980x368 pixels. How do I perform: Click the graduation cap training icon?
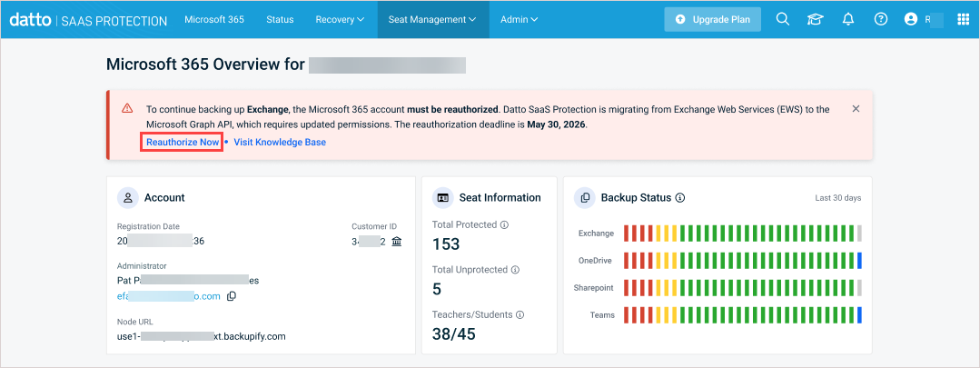815,19
